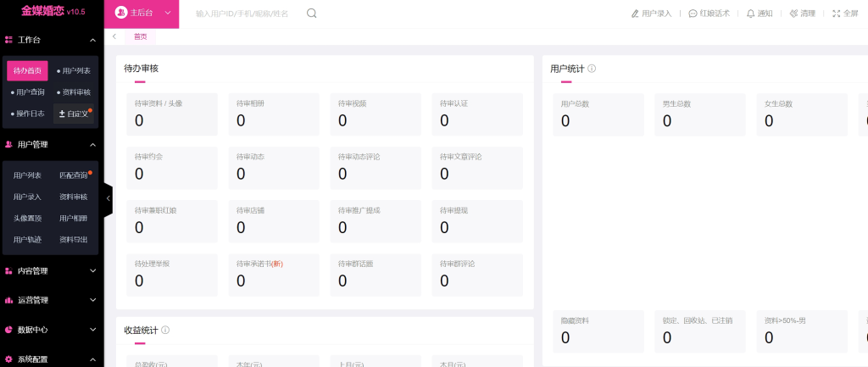Click the 用户总数 statistic card
Screen dimensions: 868x367
click(x=598, y=114)
